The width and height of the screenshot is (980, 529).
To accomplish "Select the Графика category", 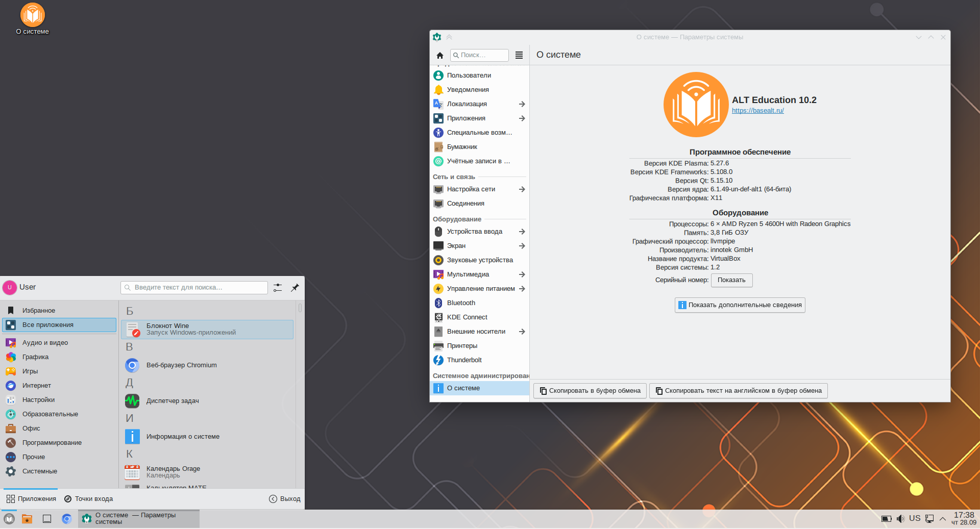I will point(59,357).
